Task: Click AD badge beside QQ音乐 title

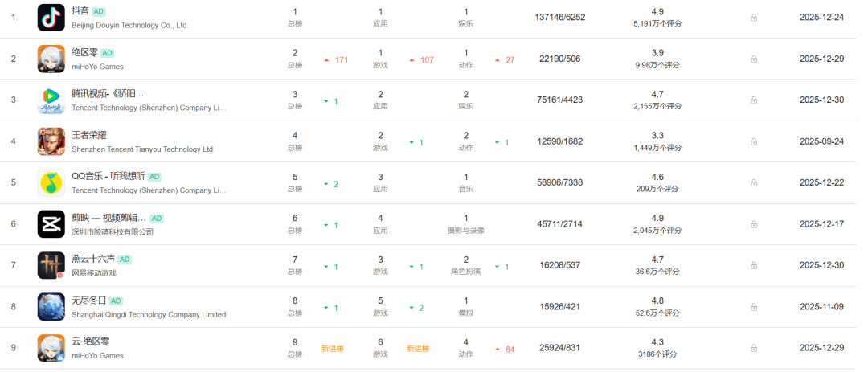Action: [154, 177]
